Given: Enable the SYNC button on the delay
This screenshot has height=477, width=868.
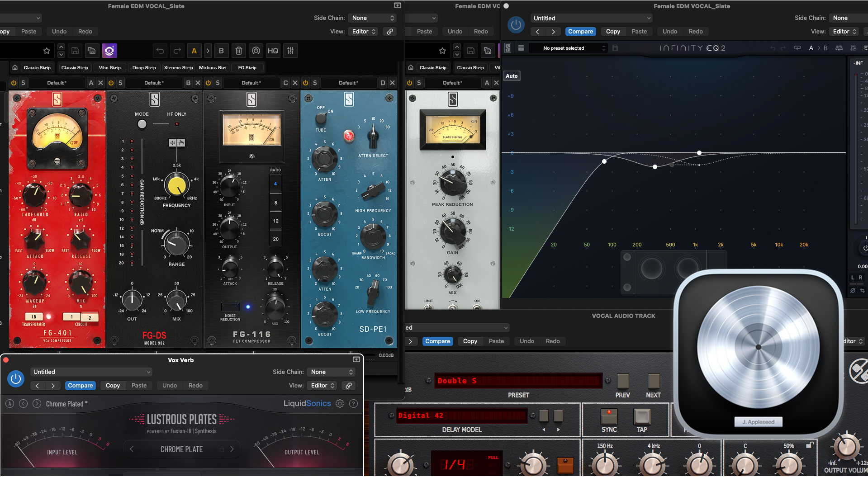Looking at the screenshot, I should click(609, 416).
